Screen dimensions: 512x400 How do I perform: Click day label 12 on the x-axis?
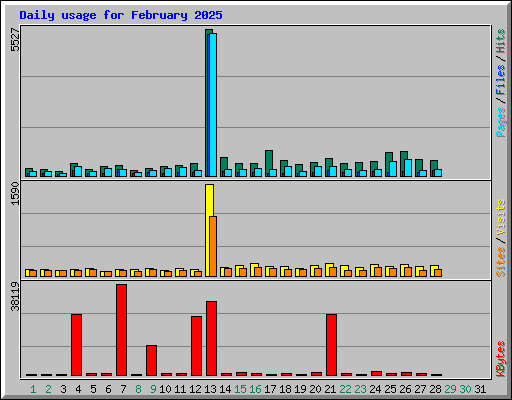tap(195, 389)
